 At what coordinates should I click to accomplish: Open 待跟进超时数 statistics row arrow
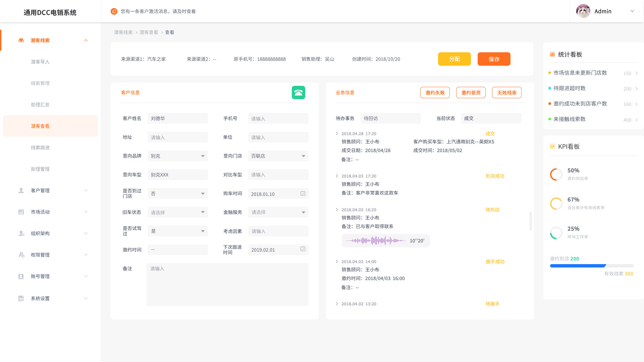pos(636,89)
